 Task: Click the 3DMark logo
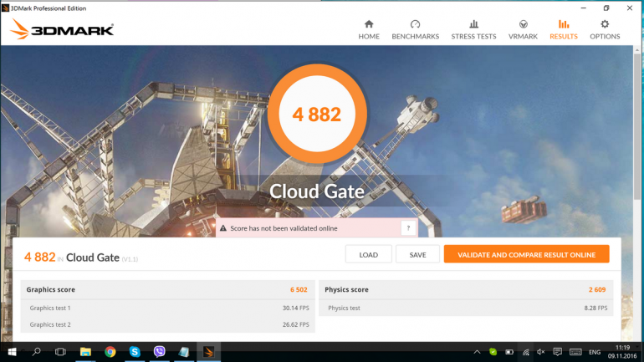click(62, 29)
